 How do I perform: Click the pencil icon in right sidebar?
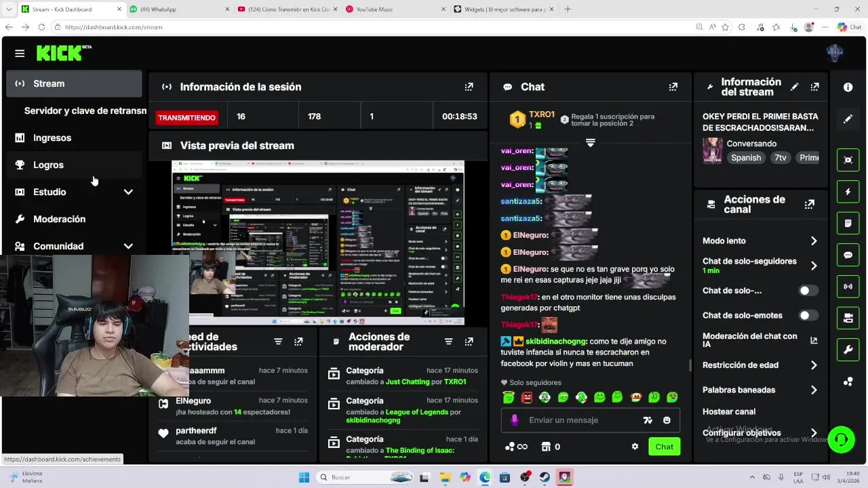coord(848,119)
